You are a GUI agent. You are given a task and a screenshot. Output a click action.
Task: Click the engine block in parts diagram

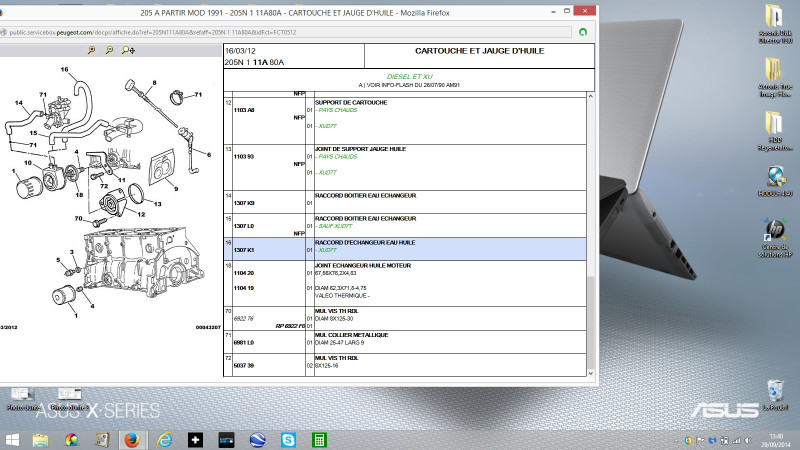[143, 261]
